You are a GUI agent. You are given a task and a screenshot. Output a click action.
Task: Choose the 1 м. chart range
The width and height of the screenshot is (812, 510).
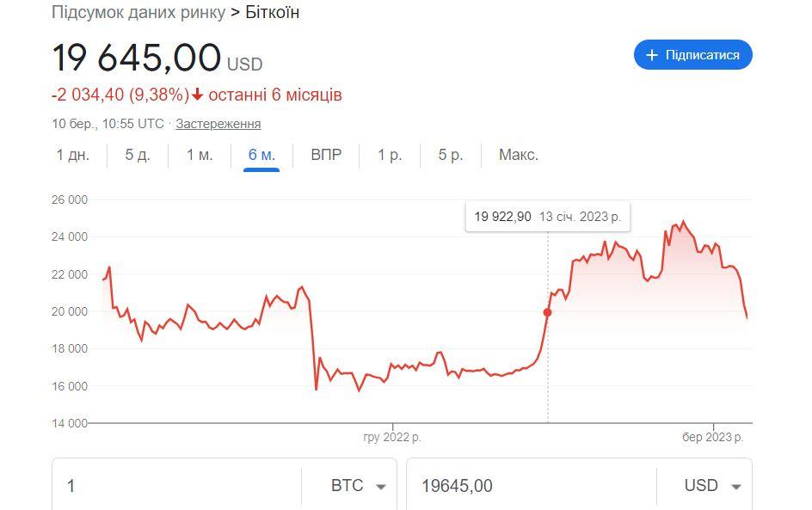[x=200, y=155]
